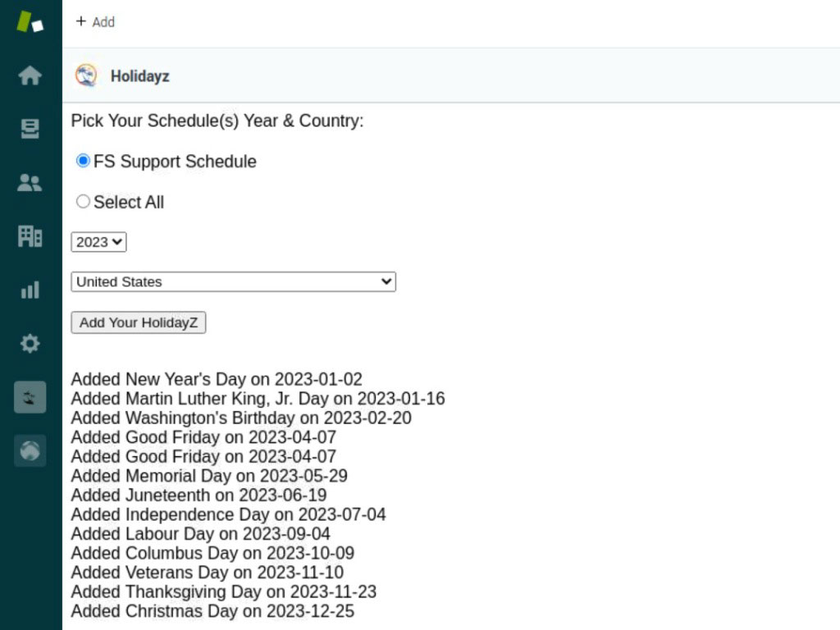Viewport: 840px width, 630px height.
Task: Click the Holidayz beach logo in header
Action: point(85,75)
